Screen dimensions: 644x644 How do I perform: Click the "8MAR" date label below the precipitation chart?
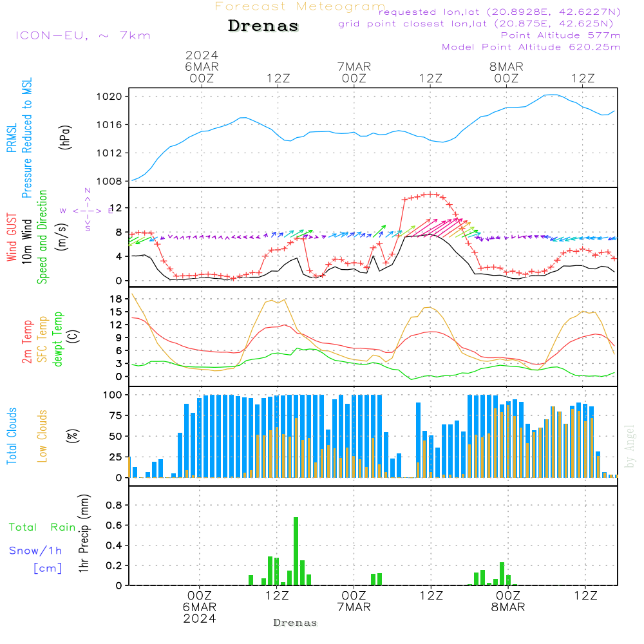[508, 607]
